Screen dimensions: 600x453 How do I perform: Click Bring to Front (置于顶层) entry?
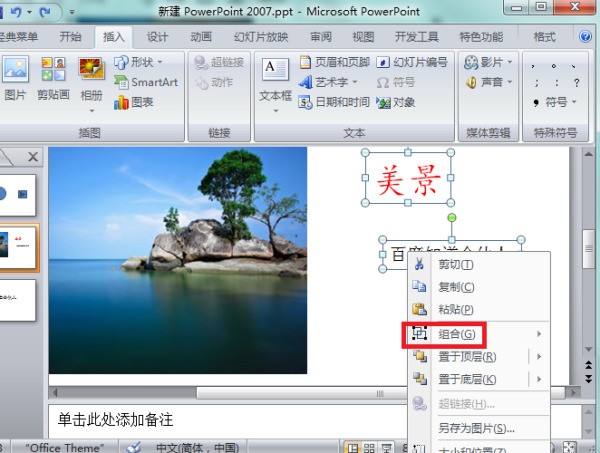(x=468, y=356)
